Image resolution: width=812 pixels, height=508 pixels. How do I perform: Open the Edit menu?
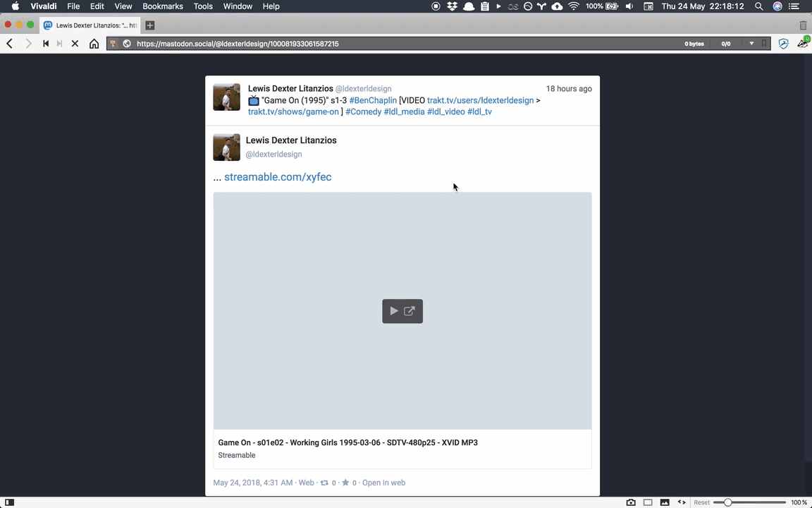(97, 6)
